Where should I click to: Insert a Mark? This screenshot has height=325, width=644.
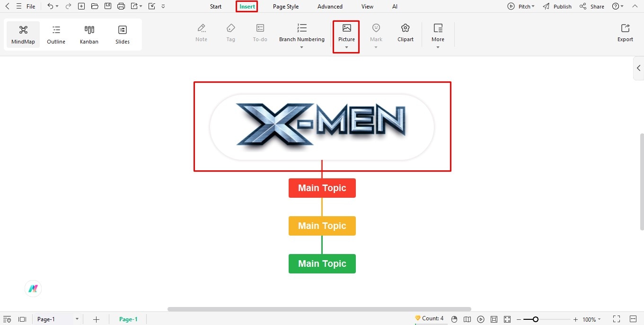pos(376,32)
